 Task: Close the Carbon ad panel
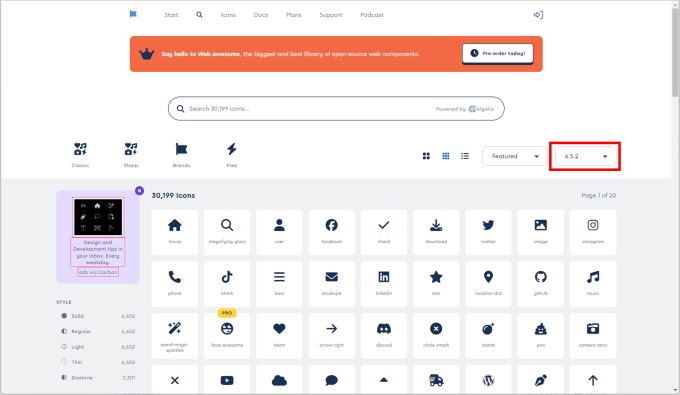coord(139,190)
